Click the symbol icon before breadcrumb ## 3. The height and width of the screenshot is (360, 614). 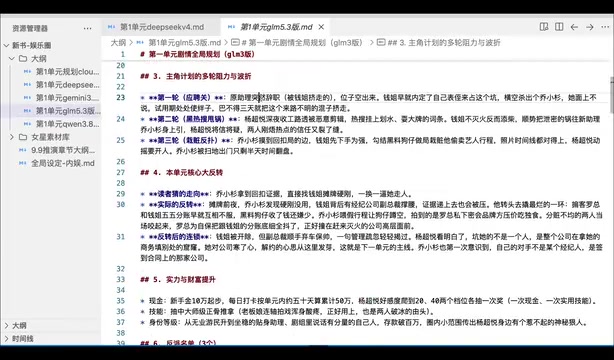click(381, 42)
